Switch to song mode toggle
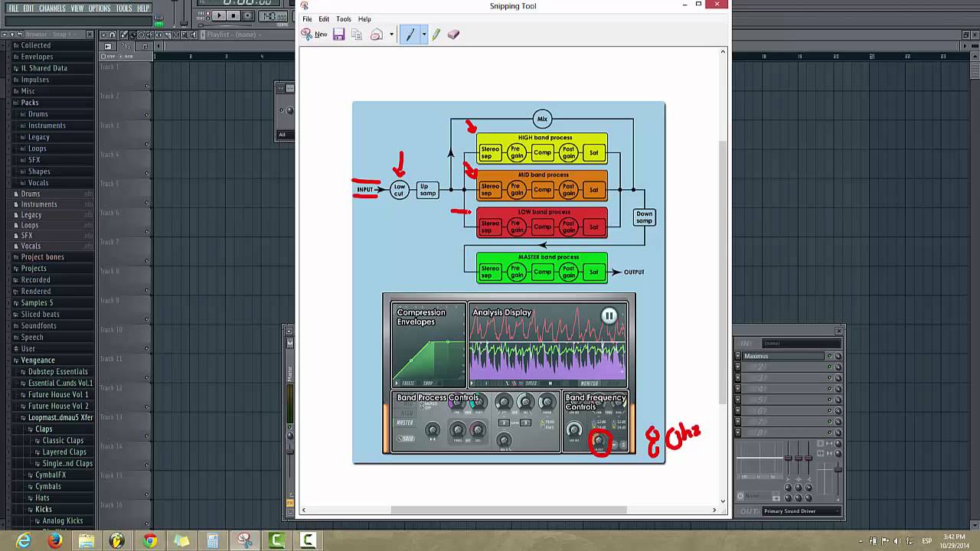 [x=207, y=18]
